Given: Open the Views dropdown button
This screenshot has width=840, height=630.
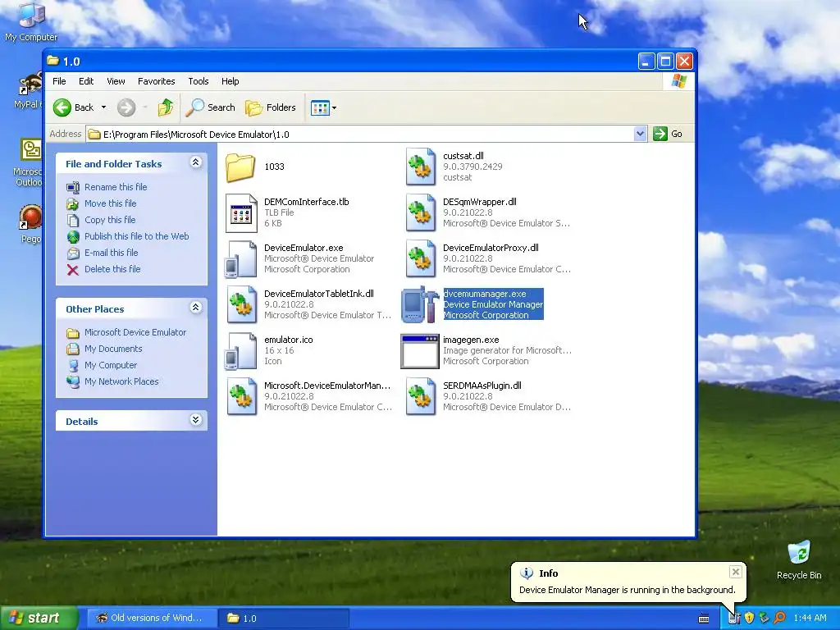Looking at the screenshot, I should tap(323, 107).
